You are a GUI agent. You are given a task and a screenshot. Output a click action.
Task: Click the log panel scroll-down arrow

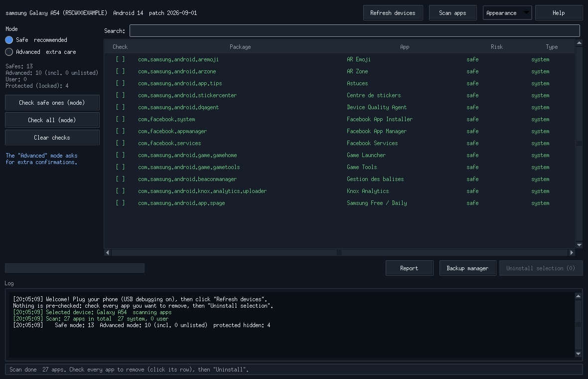[578, 354]
